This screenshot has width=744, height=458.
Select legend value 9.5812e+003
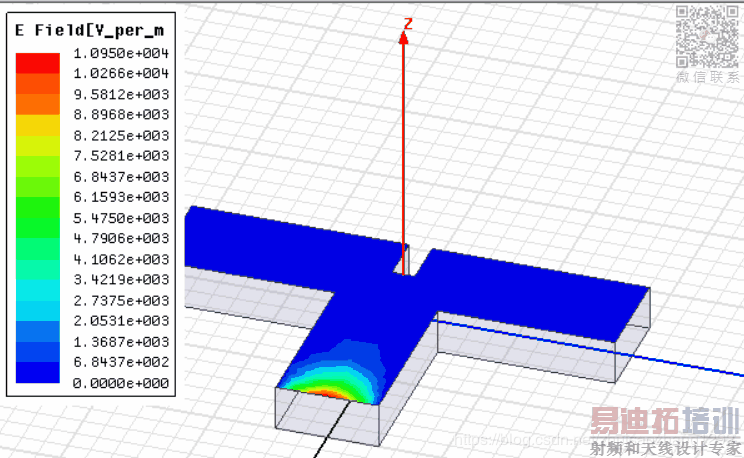point(121,94)
